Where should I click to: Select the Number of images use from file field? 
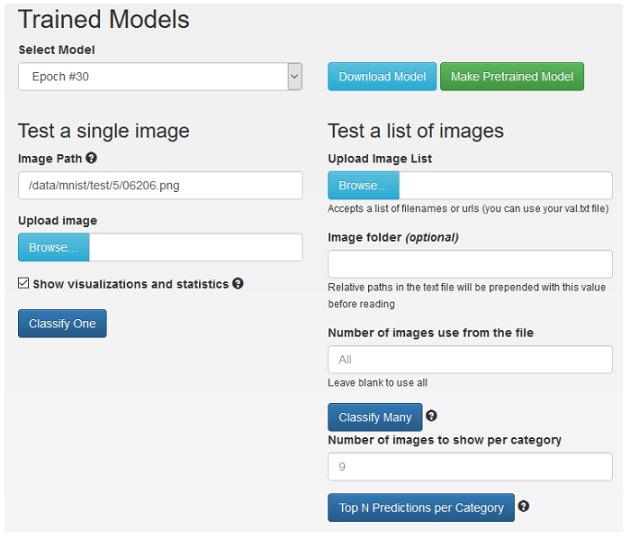(470, 360)
